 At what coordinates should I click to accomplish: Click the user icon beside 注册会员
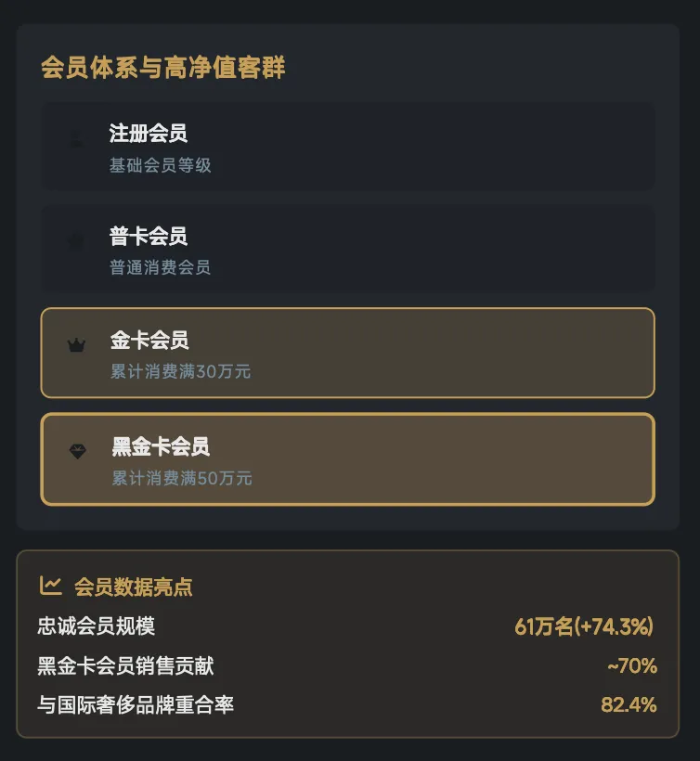click(76, 140)
